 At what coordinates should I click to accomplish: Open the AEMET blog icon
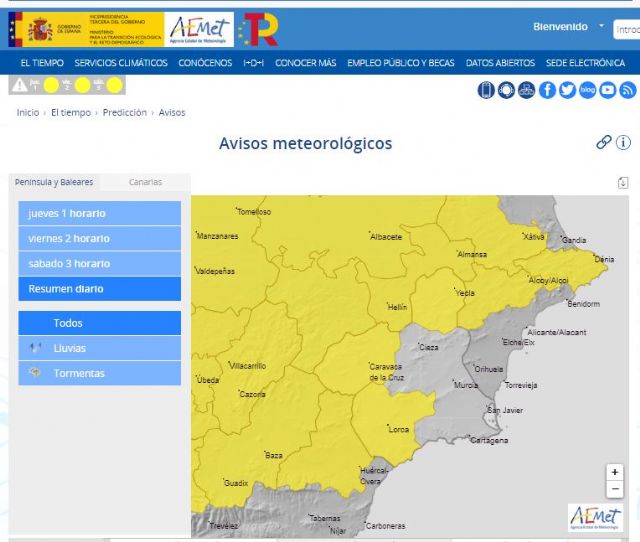pyautogui.click(x=587, y=90)
